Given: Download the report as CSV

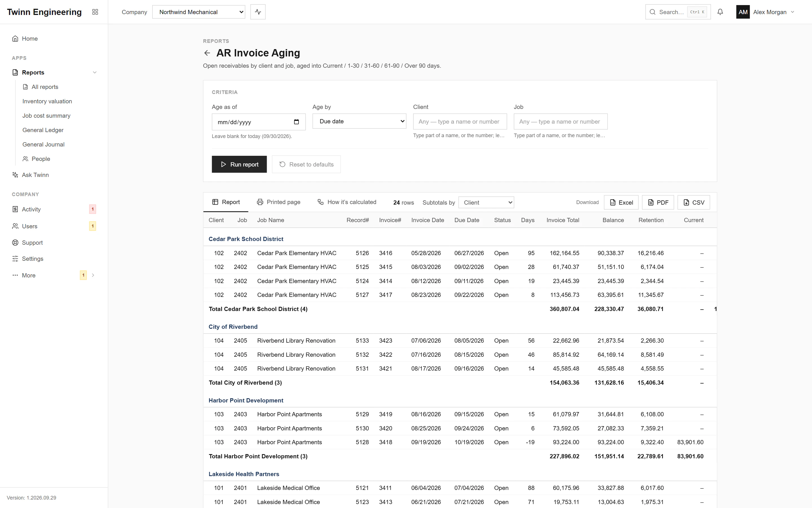Looking at the screenshot, I should [x=694, y=202].
